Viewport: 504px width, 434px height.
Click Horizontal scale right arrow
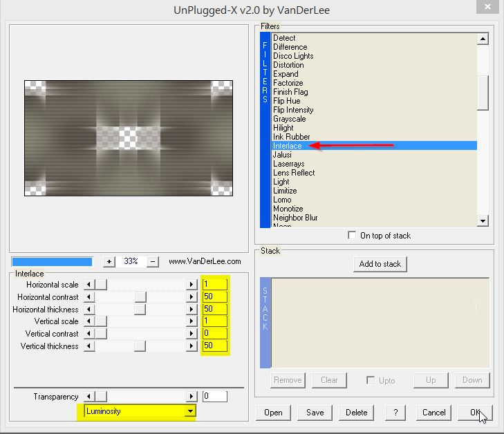pyautogui.click(x=192, y=285)
